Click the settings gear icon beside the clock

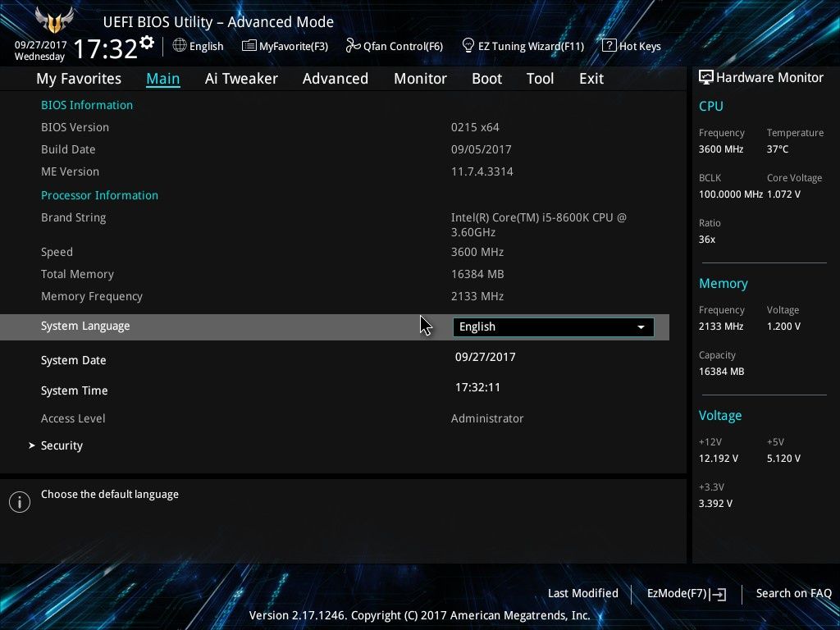click(x=147, y=43)
